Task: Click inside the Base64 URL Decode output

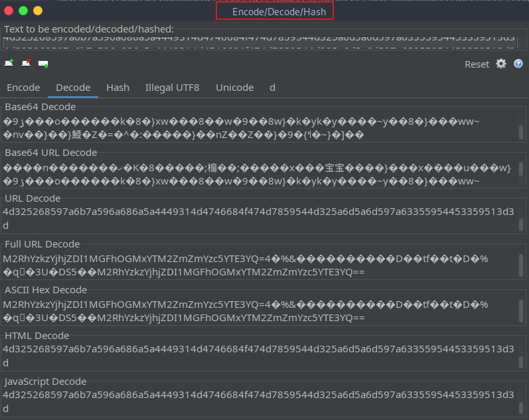Action: point(259,173)
